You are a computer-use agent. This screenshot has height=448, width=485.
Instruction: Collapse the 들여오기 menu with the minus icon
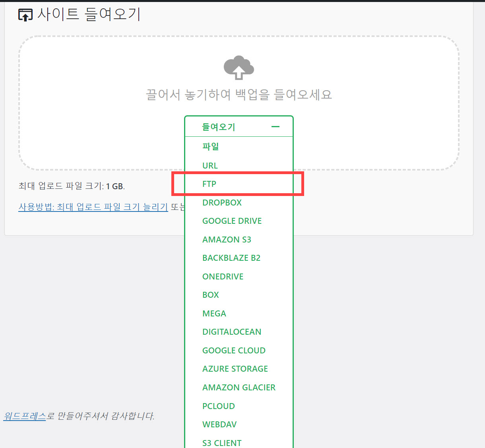click(x=275, y=126)
